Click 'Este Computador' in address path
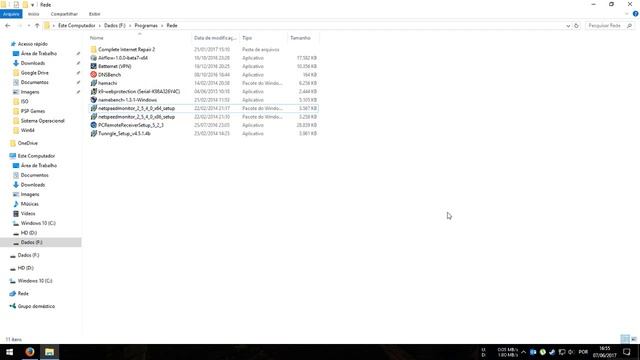This screenshot has width=640, height=360. click(76, 25)
